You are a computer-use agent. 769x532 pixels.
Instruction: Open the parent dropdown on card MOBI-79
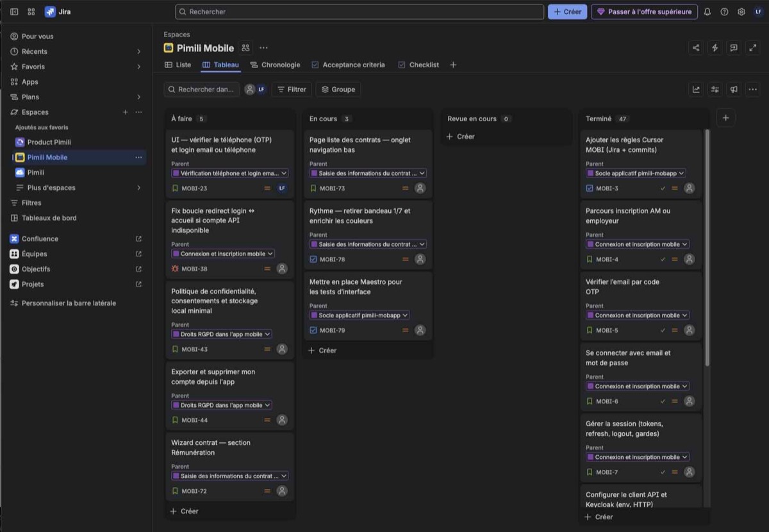pyautogui.click(x=360, y=315)
